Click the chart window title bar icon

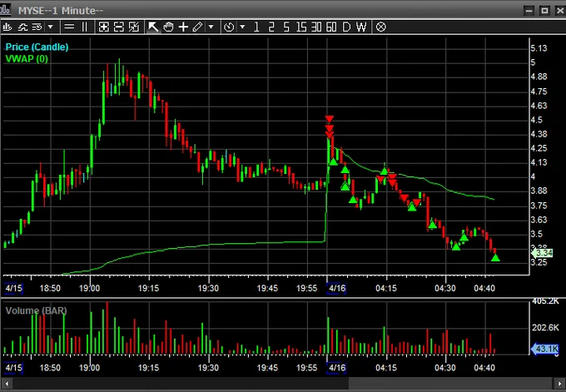click(x=5, y=10)
